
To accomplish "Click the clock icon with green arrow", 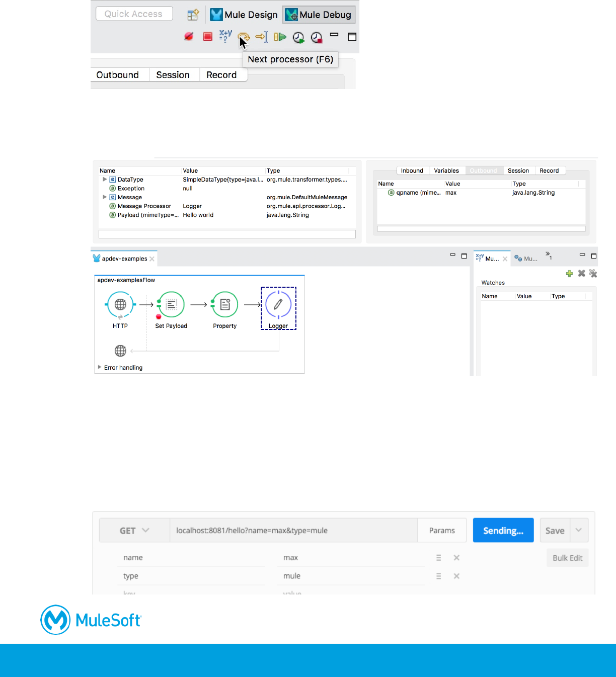I will click(298, 37).
